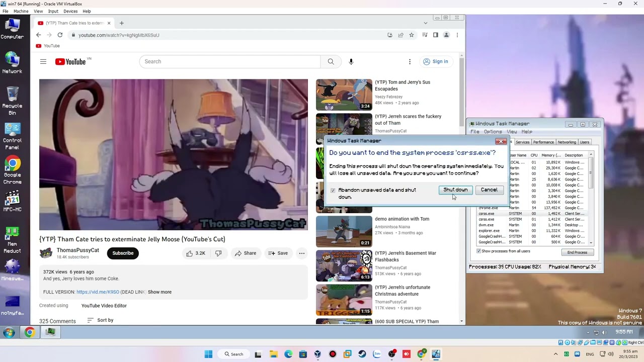Open the MPC-HC desktop shortcut
644x362 pixels.
pos(12,201)
